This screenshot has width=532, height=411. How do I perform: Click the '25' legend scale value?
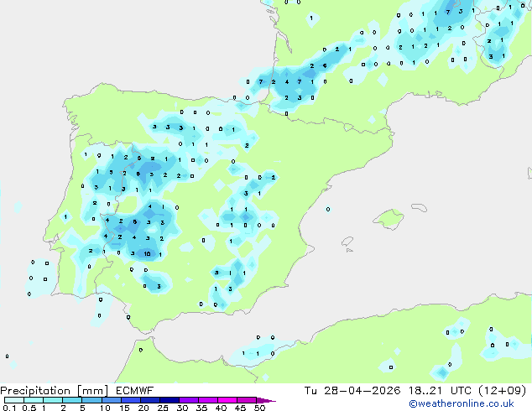163,408
